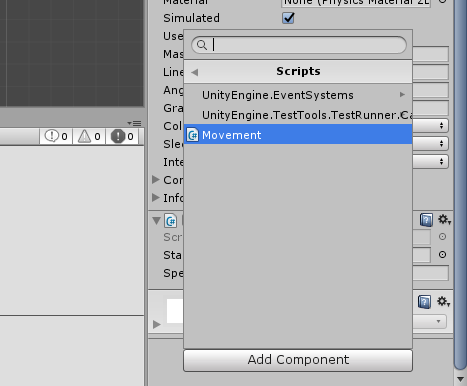Select the Movement script entry
This screenshot has width=467, height=386.
pyautogui.click(x=298, y=135)
